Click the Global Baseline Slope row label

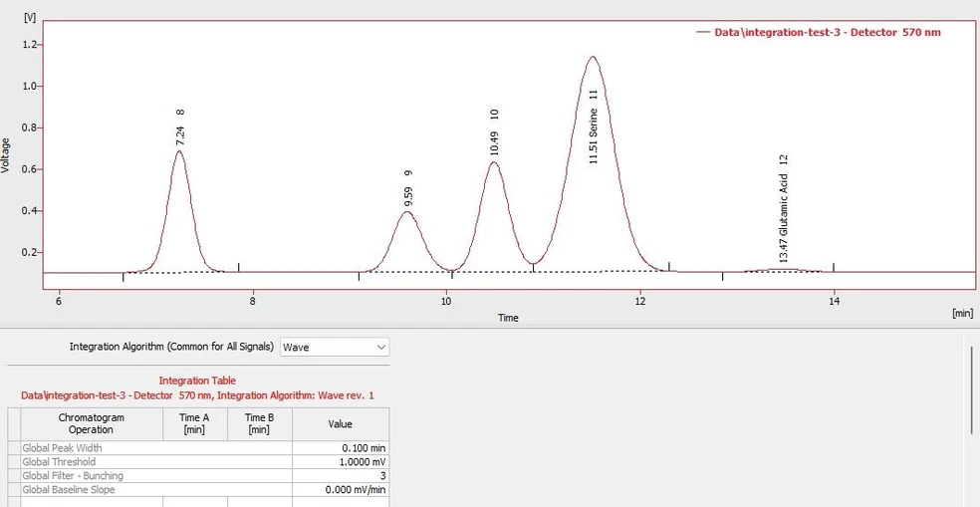click(x=68, y=489)
